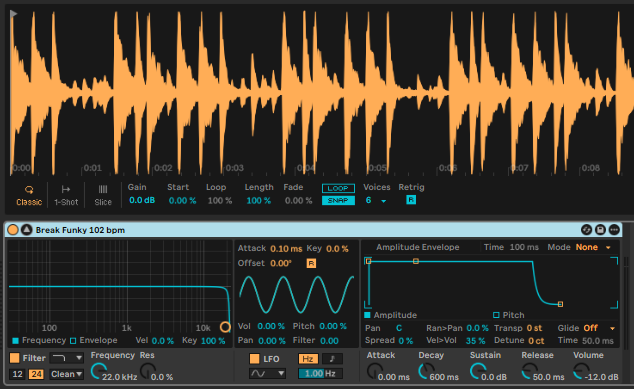Enable or disable the Filter switch
Viewport: 634px width, 389px height.
[x=15, y=358]
